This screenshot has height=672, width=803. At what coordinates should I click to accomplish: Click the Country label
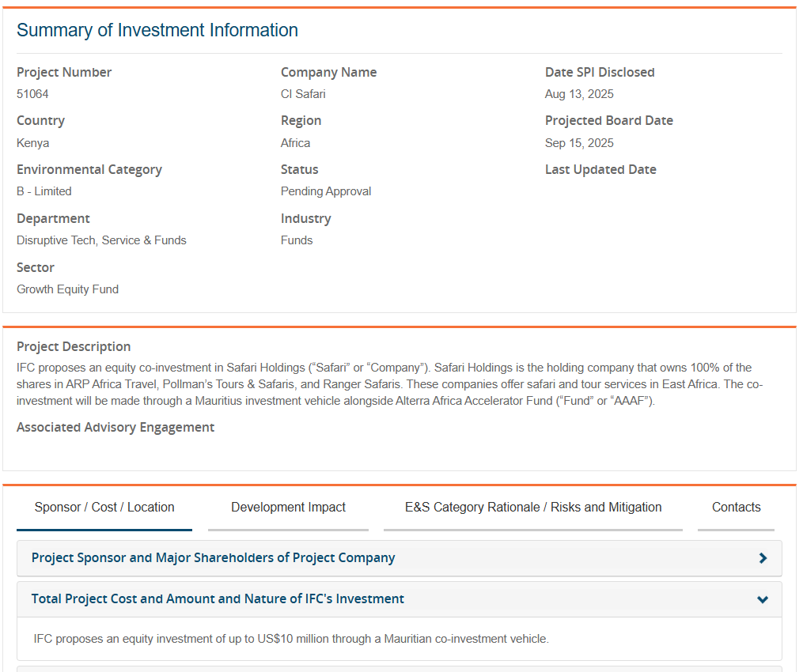[41, 121]
